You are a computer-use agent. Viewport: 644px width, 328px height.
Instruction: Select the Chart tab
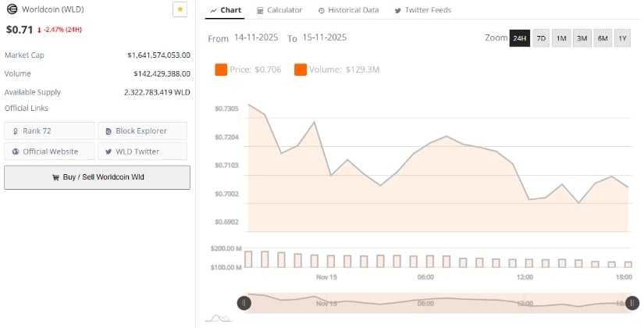(x=226, y=10)
